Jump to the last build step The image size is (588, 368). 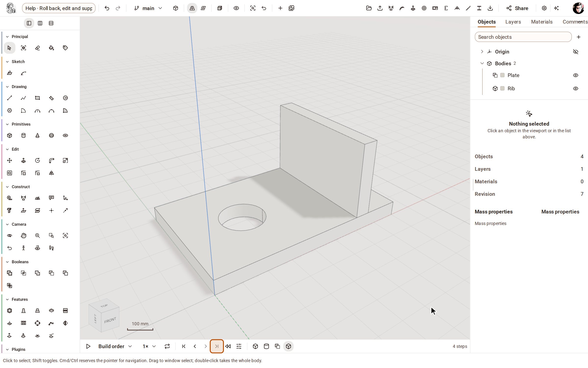coord(217,346)
